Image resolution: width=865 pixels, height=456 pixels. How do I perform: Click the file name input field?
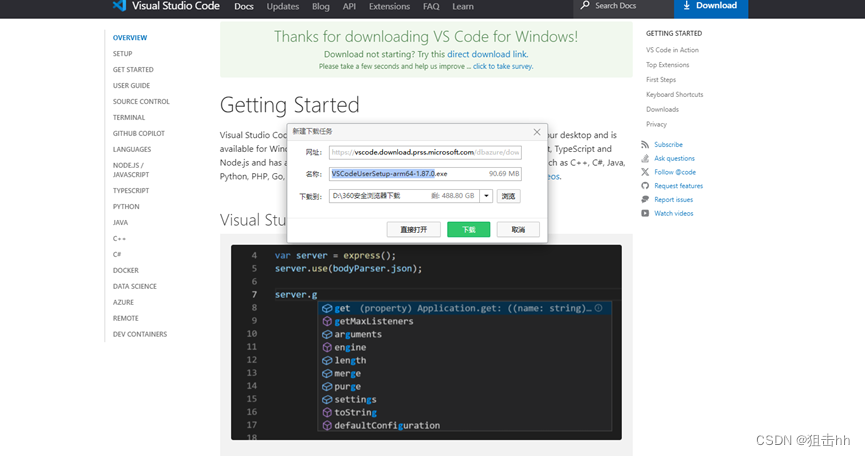(x=425, y=174)
